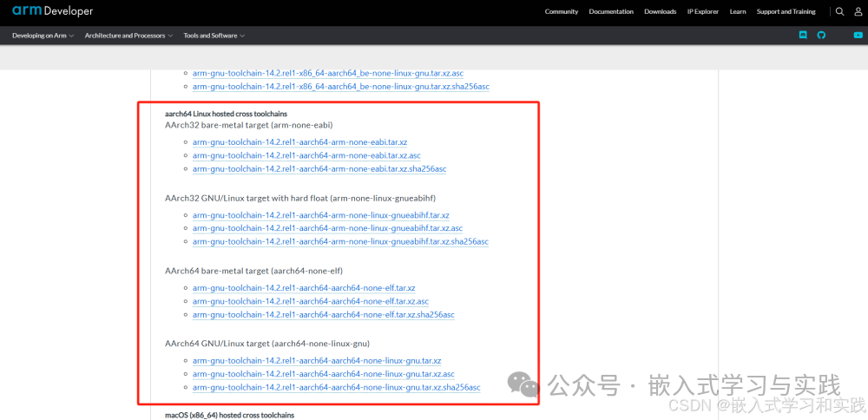Download arm-none-linux-gnueabihf.tar.xz toolchain
The width and height of the screenshot is (868, 420).
tap(320, 215)
